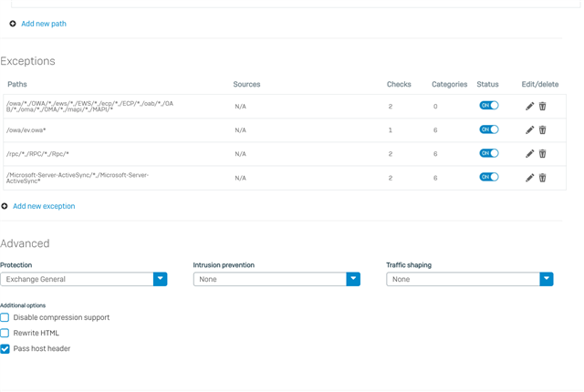584x392 pixels.
Task: Delete the /owa/ev.owa* exception via trash icon
Action: (543, 130)
